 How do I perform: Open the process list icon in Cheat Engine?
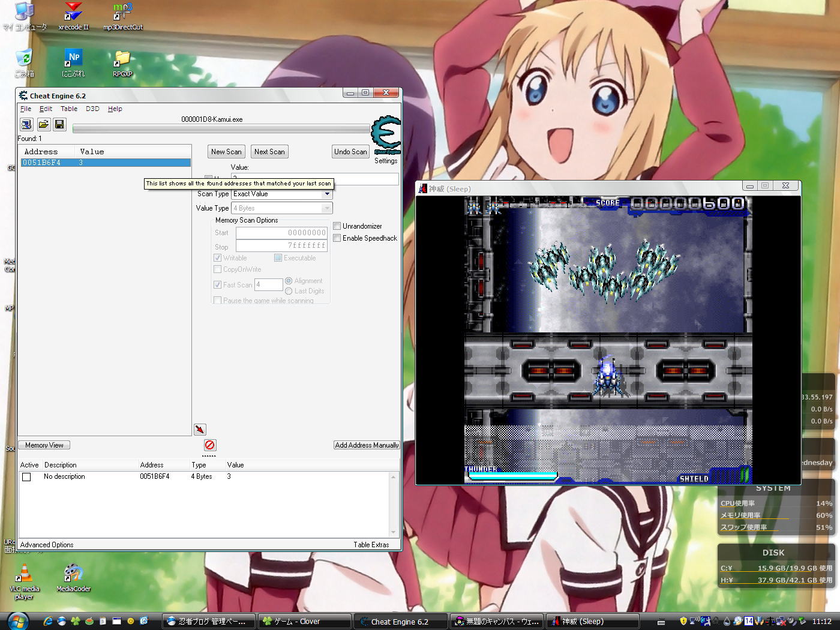pos(26,124)
